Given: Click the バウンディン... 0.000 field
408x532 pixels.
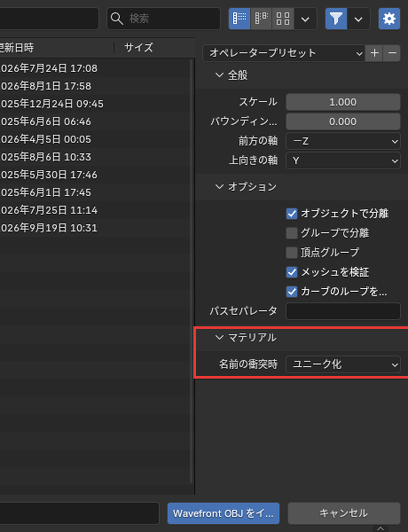Looking at the screenshot, I should tap(343, 121).
